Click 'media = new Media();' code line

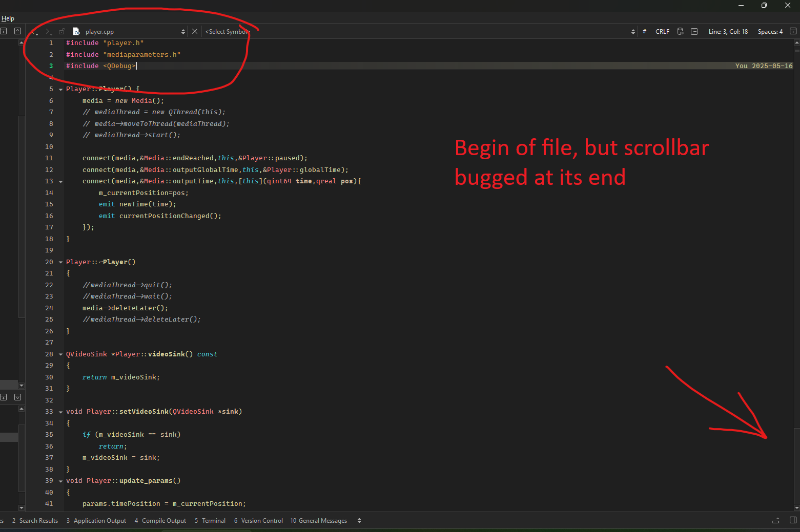click(x=123, y=101)
